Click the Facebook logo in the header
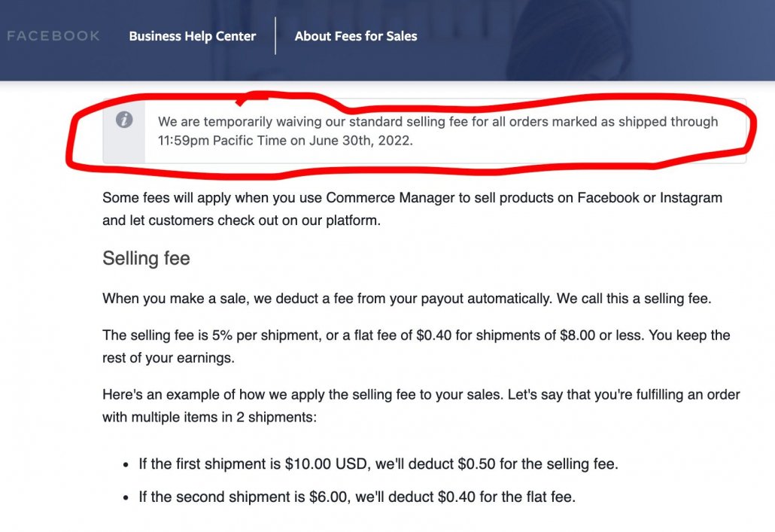Screen dimensions: 775x532 [53, 36]
